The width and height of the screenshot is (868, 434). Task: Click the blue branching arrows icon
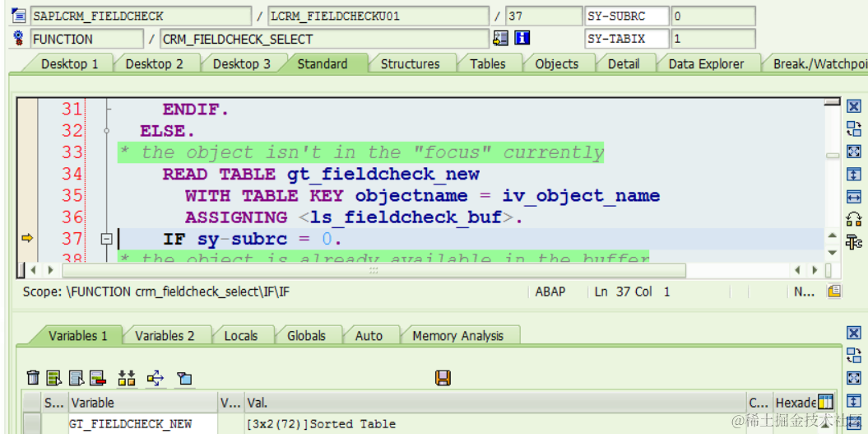coord(155,378)
